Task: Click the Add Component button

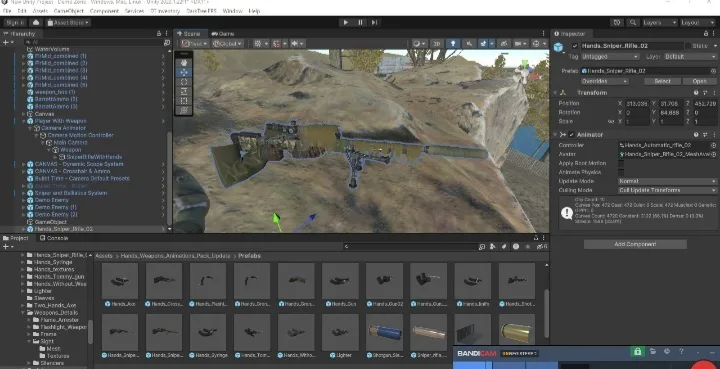Action: (635, 244)
